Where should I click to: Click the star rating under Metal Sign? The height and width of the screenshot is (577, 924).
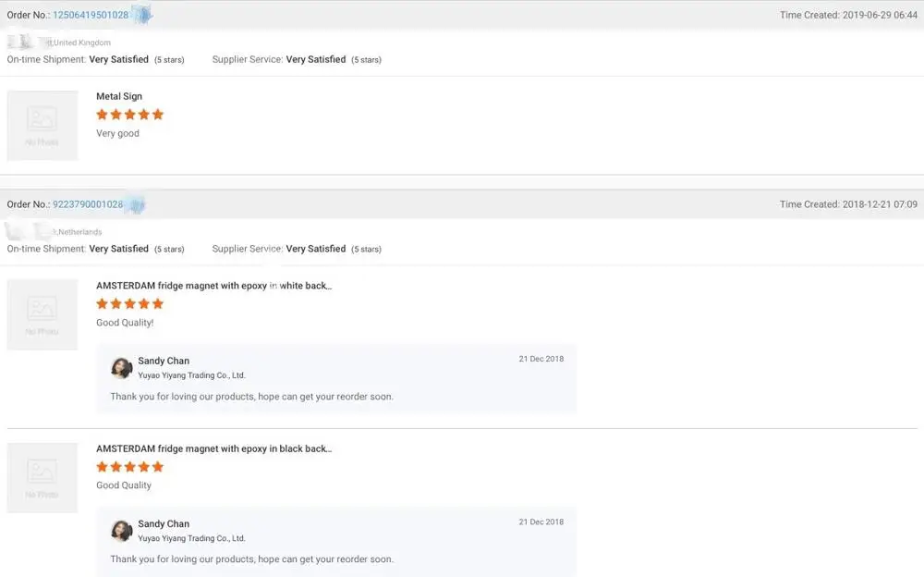click(x=130, y=115)
